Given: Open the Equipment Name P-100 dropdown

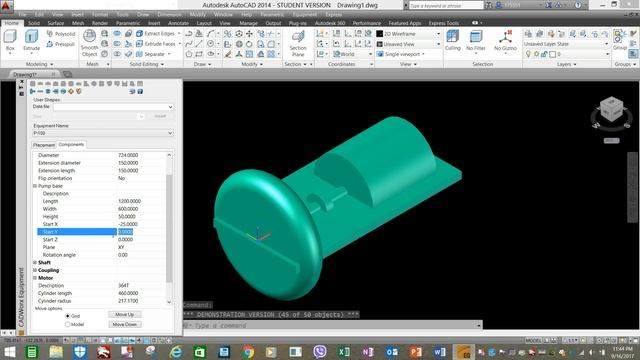Looking at the screenshot, I should tap(103, 133).
